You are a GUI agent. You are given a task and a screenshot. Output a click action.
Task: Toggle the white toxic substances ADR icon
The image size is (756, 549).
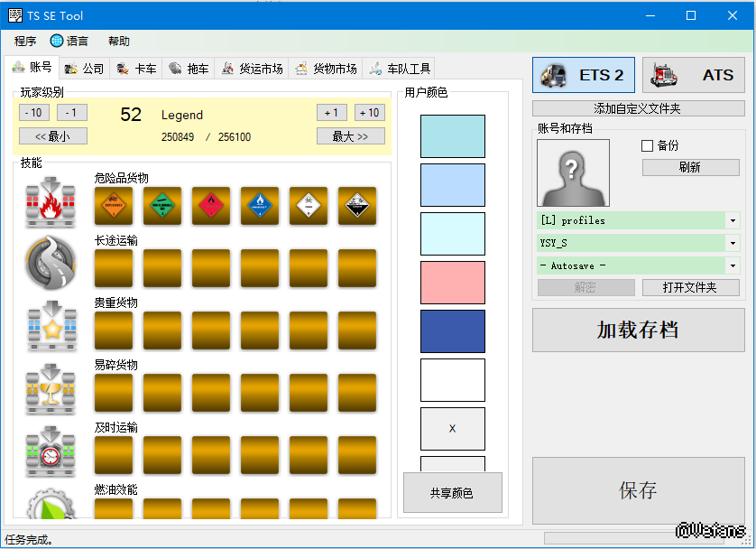tap(309, 206)
